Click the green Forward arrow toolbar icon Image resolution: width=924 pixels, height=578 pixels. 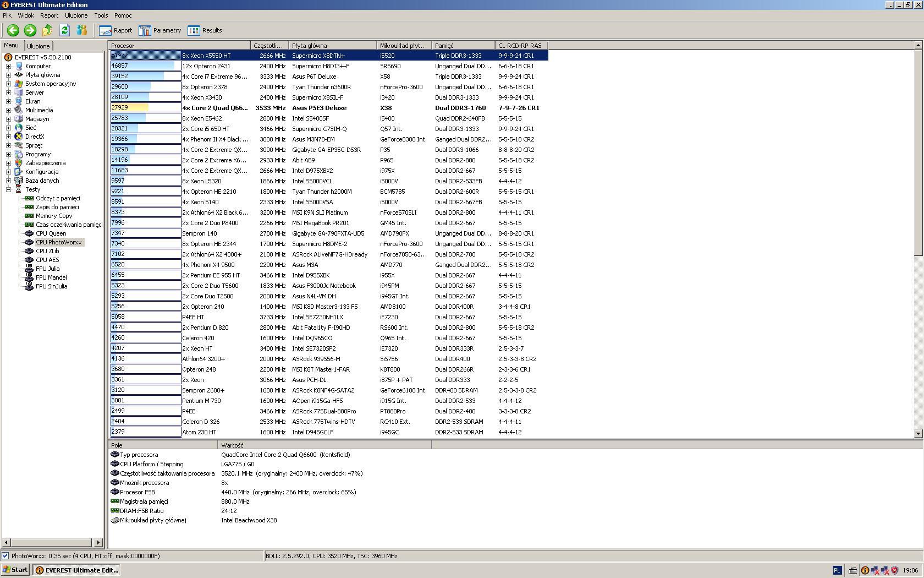(30, 31)
